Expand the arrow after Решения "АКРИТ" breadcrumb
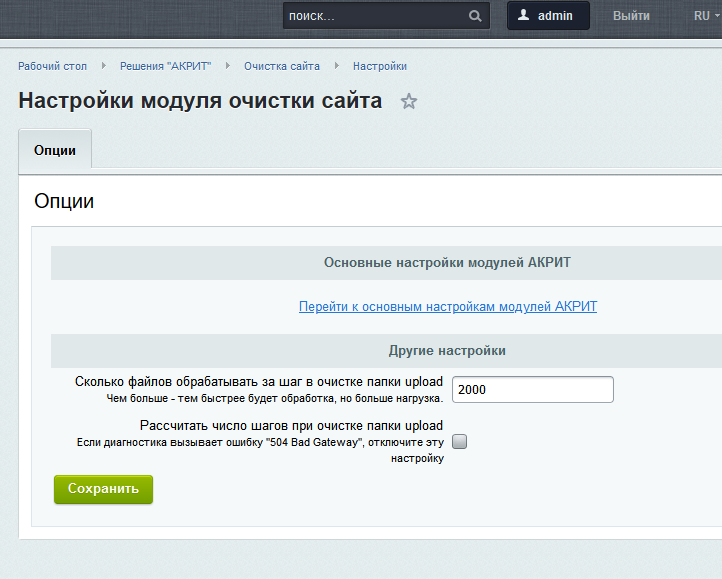 tap(228, 66)
